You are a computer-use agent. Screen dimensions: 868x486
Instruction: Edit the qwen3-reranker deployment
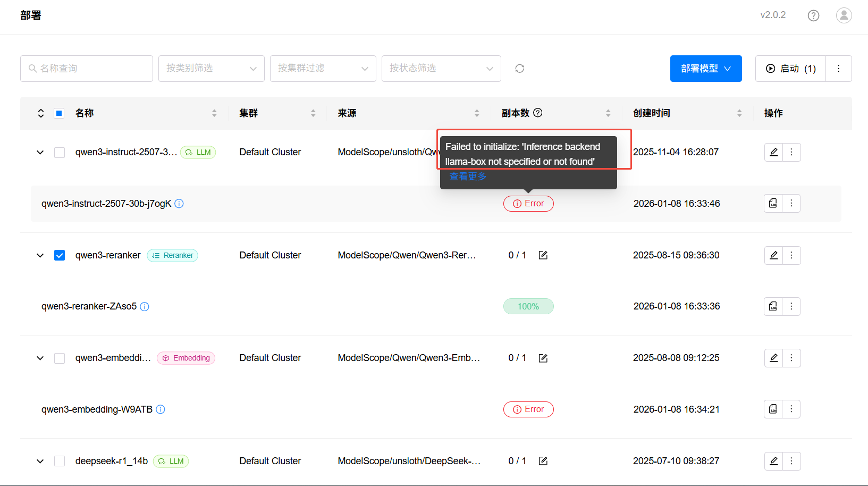click(x=773, y=255)
